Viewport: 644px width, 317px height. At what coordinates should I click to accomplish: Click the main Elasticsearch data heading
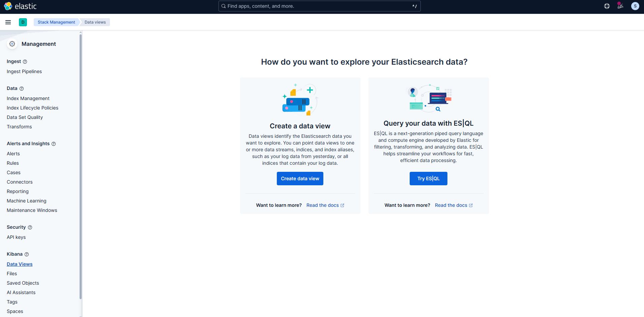(x=364, y=62)
